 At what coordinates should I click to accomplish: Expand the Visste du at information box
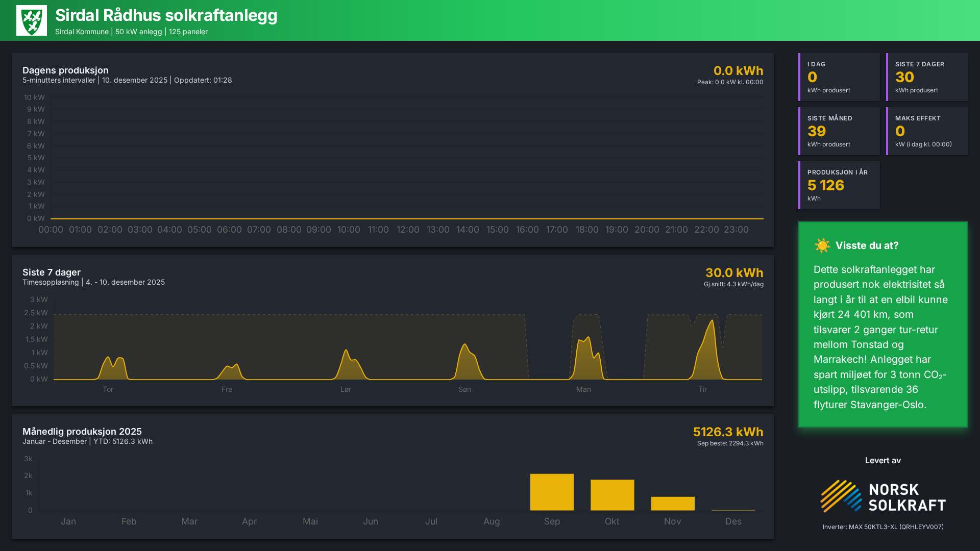tap(882, 327)
